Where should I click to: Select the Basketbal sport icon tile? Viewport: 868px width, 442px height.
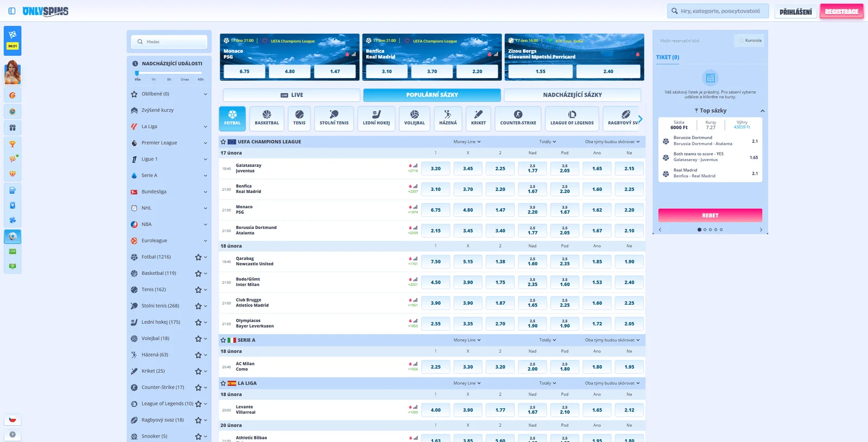click(x=266, y=118)
